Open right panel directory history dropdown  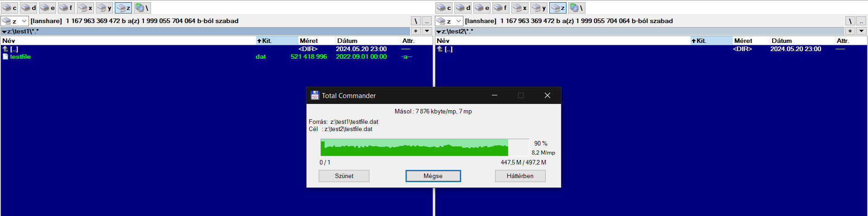[x=862, y=31]
